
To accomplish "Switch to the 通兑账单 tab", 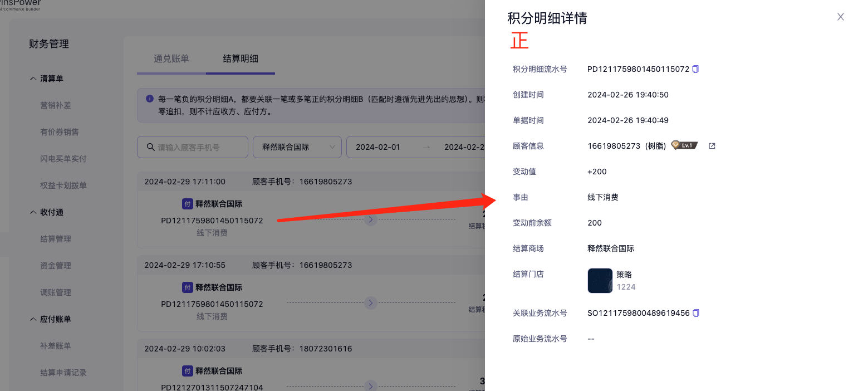I will pyautogui.click(x=171, y=58).
